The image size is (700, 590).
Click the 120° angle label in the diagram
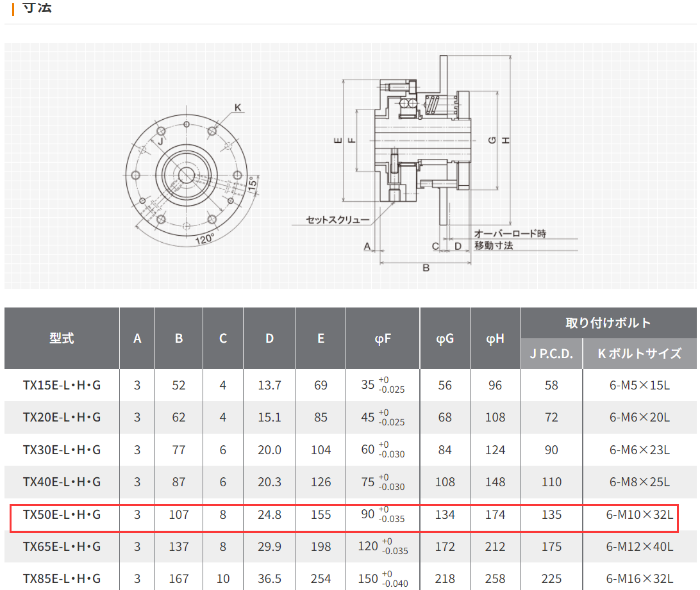(205, 240)
